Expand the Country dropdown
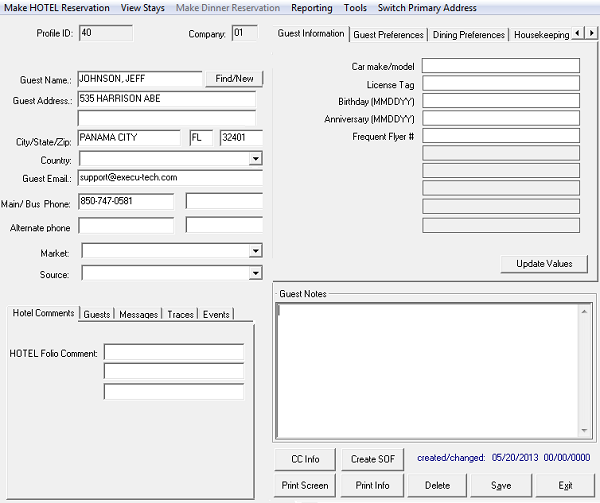The width and height of the screenshot is (600, 503). [255, 158]
